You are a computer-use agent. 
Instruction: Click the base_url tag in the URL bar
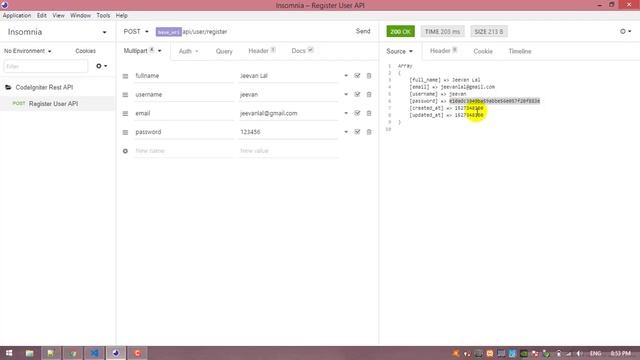[169, 32]
